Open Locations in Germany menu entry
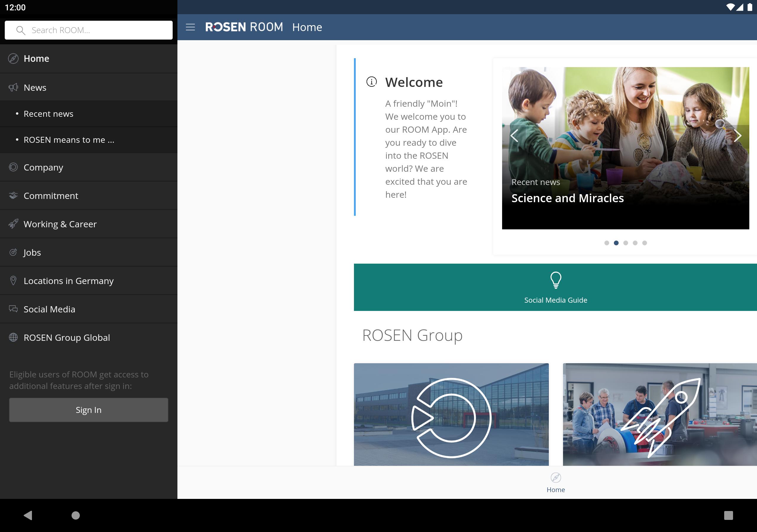Viewport: 757px width, 532px height. pos(89,280)
